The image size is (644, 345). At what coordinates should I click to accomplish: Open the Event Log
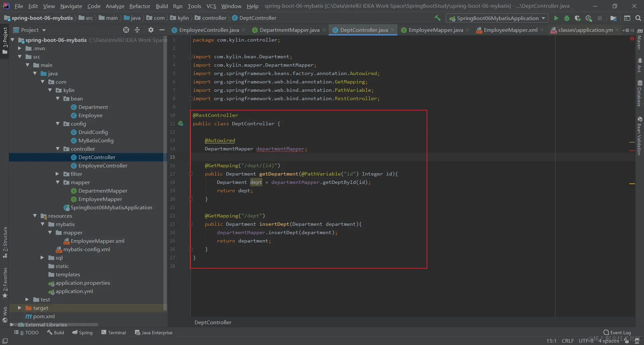(617, 333)
